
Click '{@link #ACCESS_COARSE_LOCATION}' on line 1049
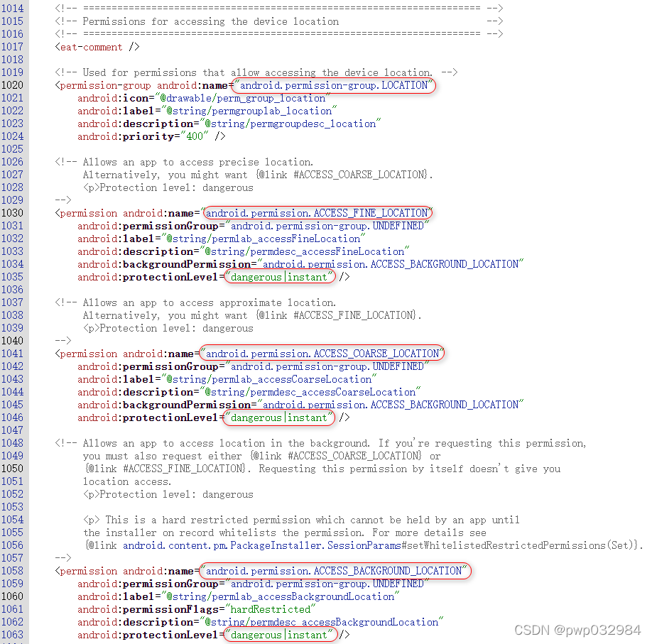[x=336, y=456]
